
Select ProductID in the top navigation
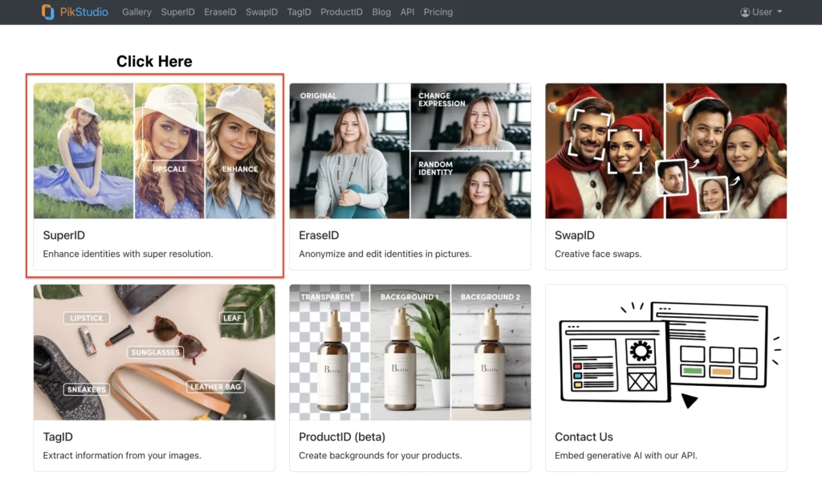(x=341, y=12)
